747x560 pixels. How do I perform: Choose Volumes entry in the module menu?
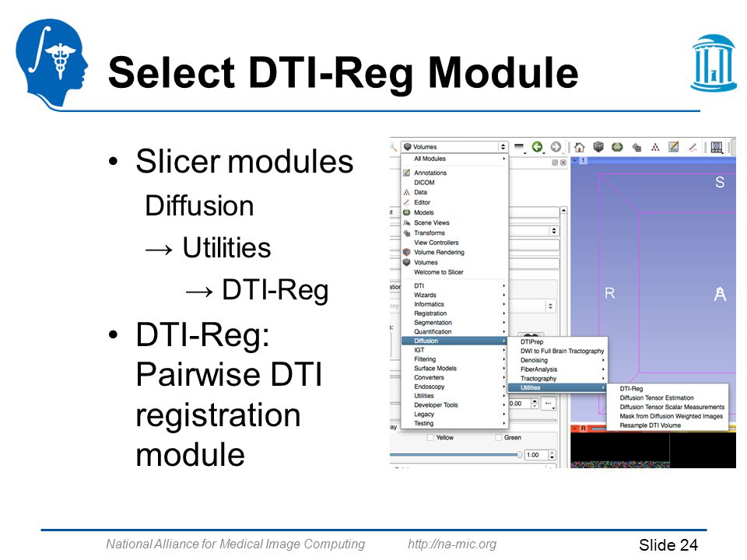(454, 262)
